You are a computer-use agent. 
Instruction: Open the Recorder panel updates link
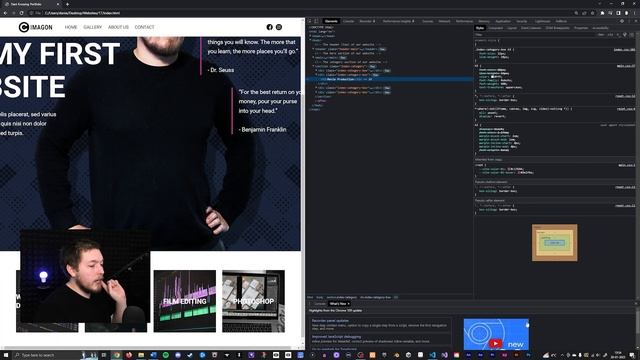[x=330, y=321]
